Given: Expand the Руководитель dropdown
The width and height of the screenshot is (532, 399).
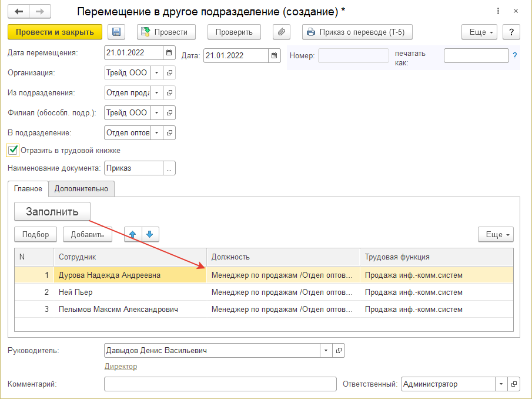Looking at the screenshot, I should pos(326,351).
